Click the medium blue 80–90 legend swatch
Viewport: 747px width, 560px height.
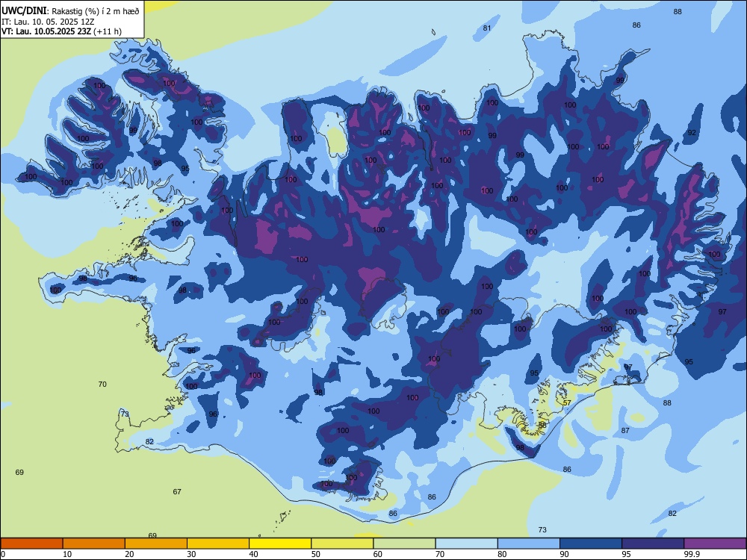529,544
